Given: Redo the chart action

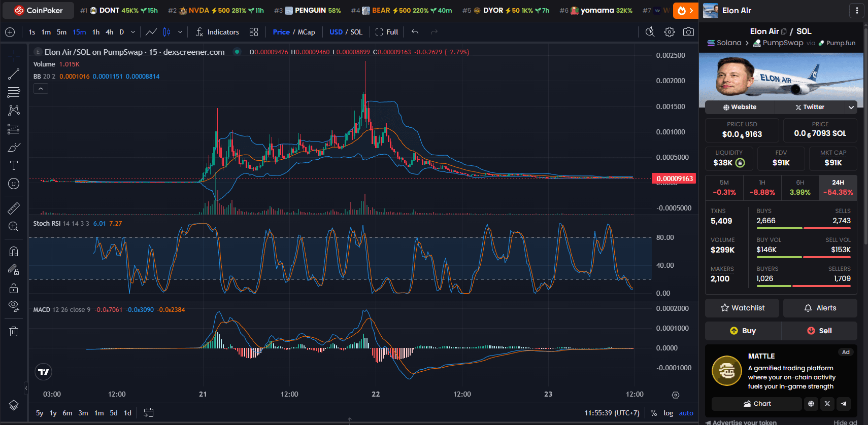Looking at the screenshot, I should point(434,32).
